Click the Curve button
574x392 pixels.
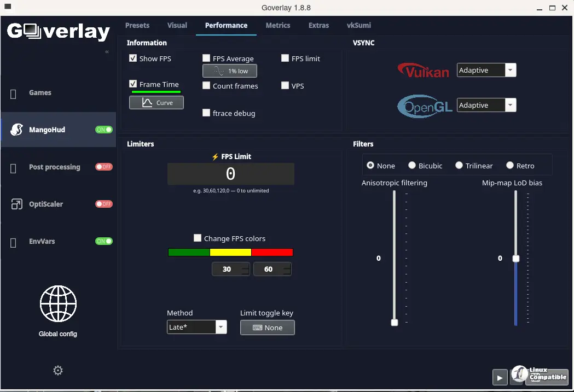(x=156, y=103)
